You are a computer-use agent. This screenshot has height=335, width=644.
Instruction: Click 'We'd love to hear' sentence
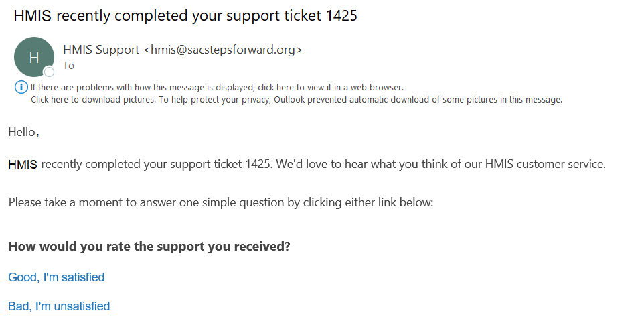[440, 164]
